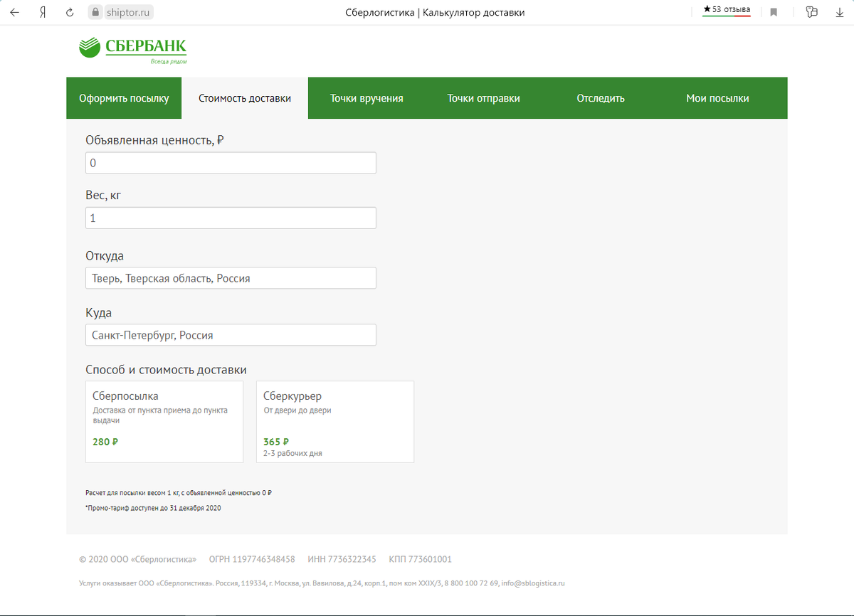
Task: Select the Сберпосылка delivery option card
Action: 164,422
